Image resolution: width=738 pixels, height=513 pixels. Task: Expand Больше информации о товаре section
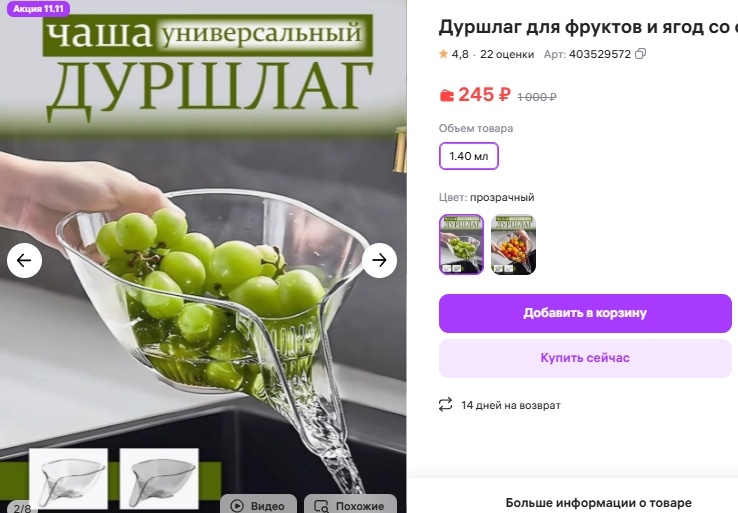tap(598, 503)
